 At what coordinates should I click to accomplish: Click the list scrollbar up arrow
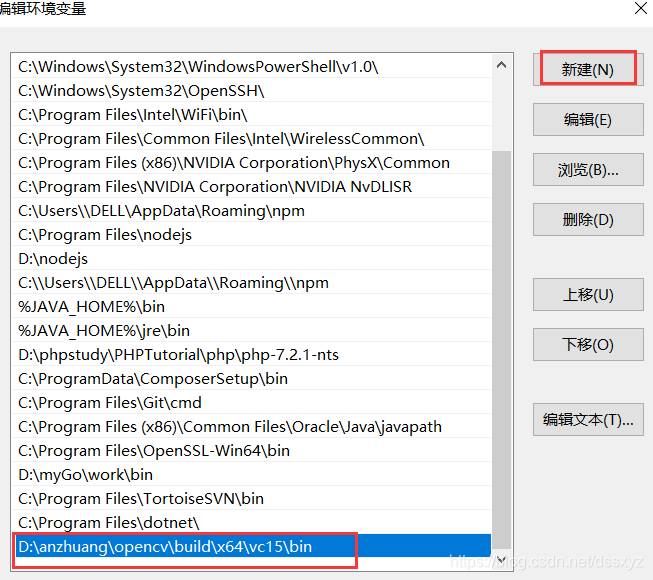tap(501, 65)
